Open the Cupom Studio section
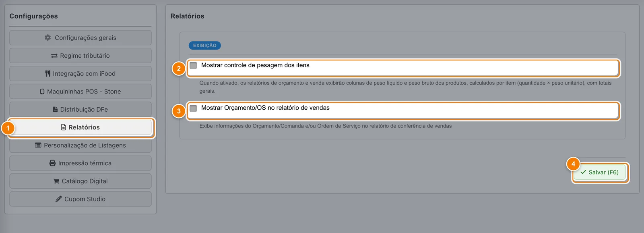The width and height of the screenshot is (644, 233). [x=80, y=199]
